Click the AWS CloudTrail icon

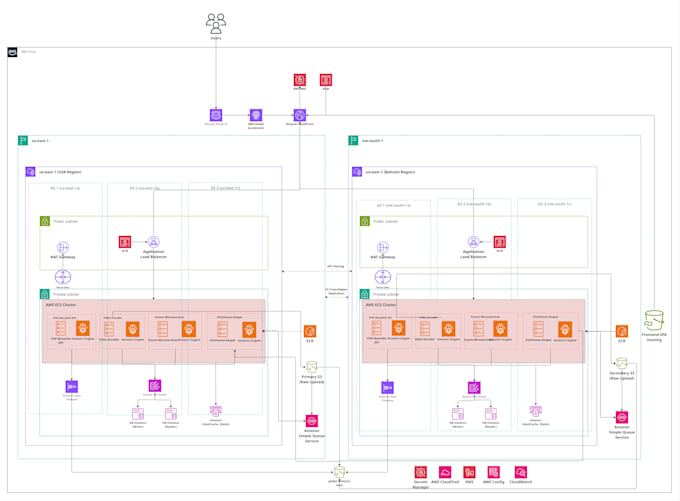[x=445, y=472]
